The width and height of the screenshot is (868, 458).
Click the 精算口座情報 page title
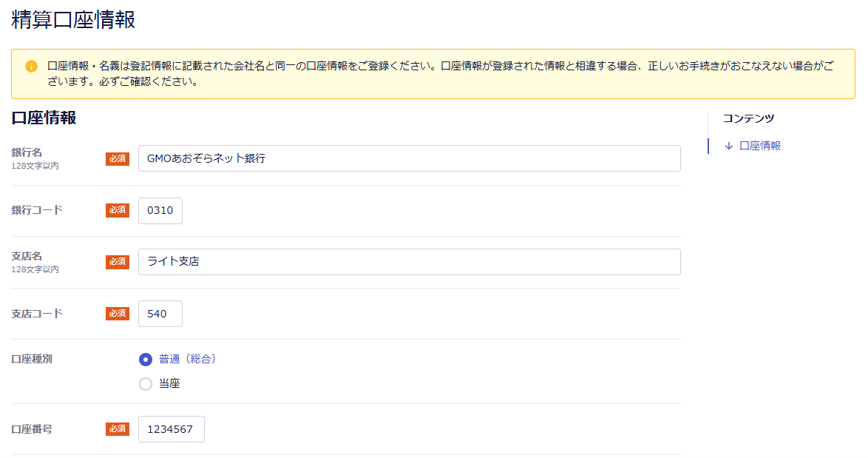click(73, 19)
